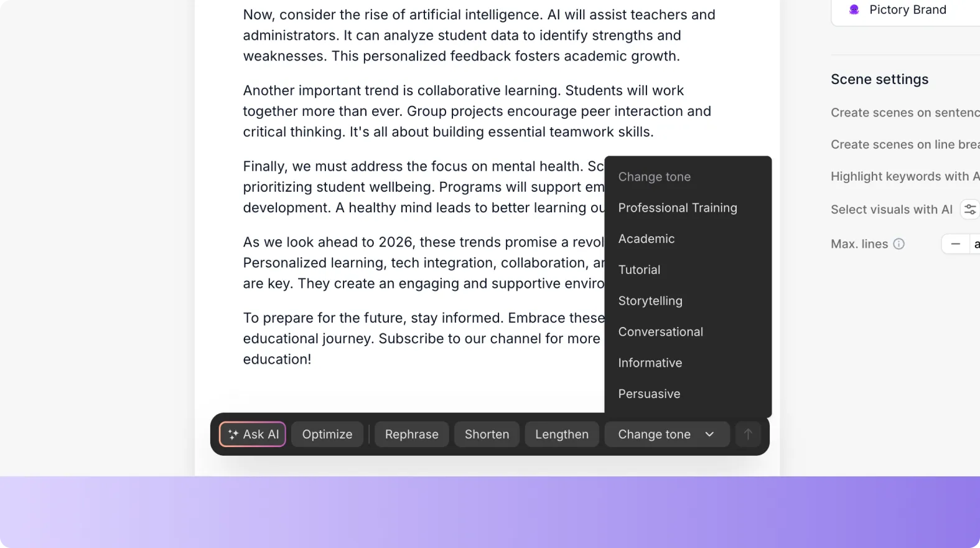The image size is (980, 548).
Task: Switch tone to Conversational
Action: tap(660, 332)
